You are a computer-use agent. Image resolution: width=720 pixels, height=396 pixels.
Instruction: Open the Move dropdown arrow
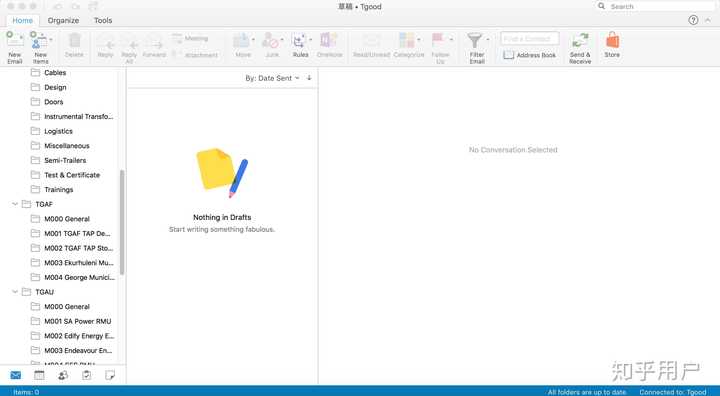tap(253, 40)
